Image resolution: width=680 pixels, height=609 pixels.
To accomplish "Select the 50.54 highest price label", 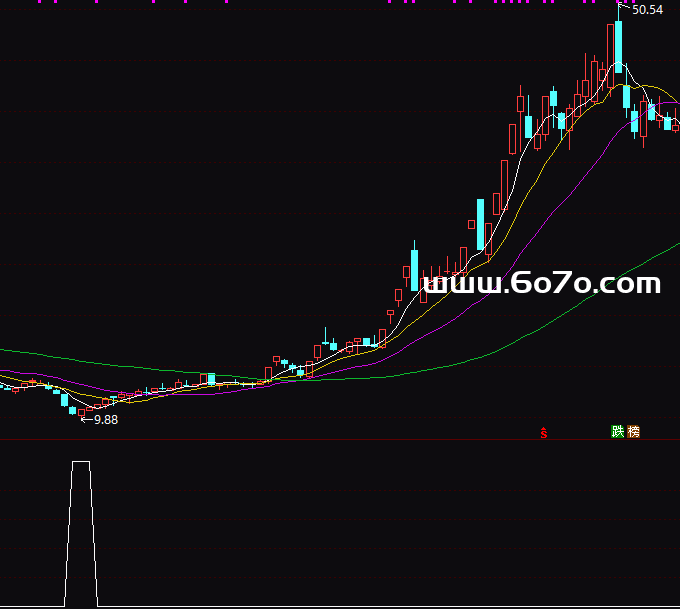I will (x=647, y=10).
